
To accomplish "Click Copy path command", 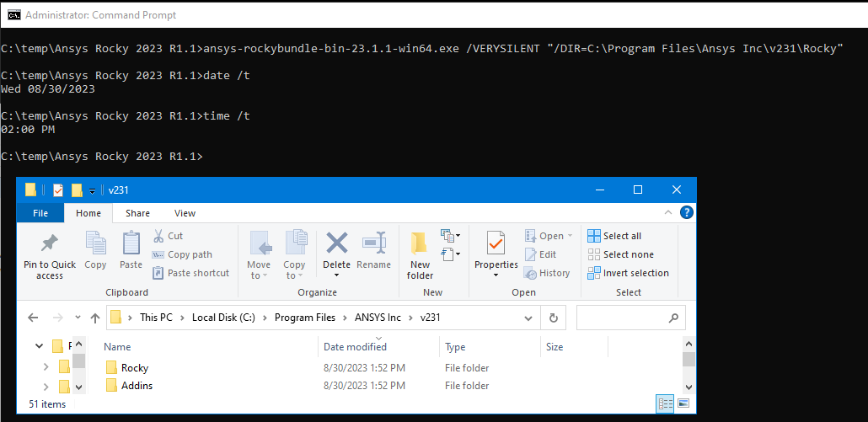I will point(182,254).
